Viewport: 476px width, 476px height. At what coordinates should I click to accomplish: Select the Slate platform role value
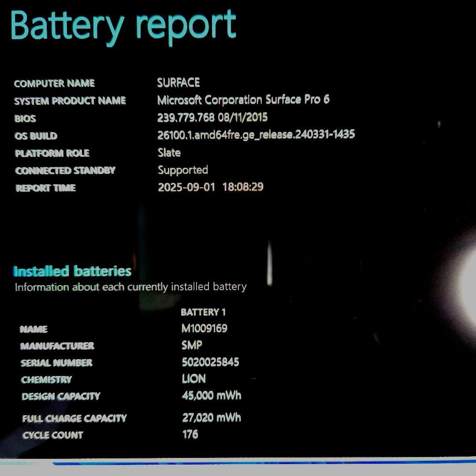click(x=169, y=152)
